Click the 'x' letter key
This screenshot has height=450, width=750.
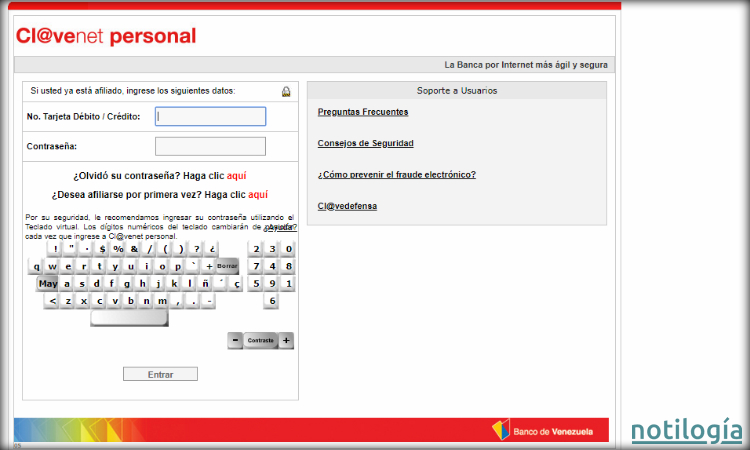pyautogui.click(x=84, y=301)
